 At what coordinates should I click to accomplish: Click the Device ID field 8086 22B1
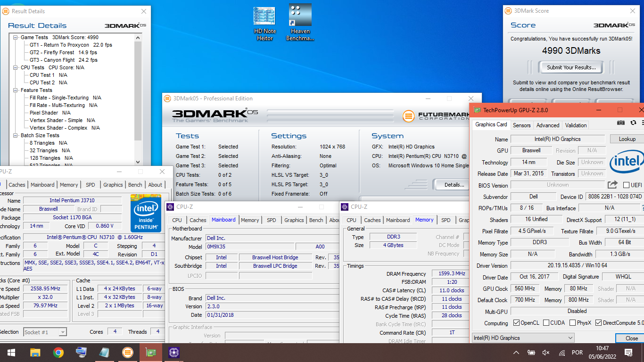[x=615, y=197]
